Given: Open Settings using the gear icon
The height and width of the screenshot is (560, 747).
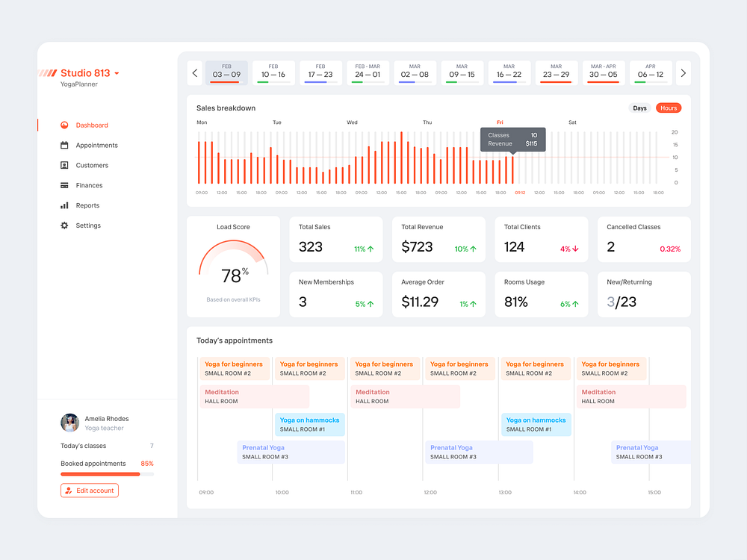Looking at the screenshot, I should pyautogui.click(x=66, y=225).
